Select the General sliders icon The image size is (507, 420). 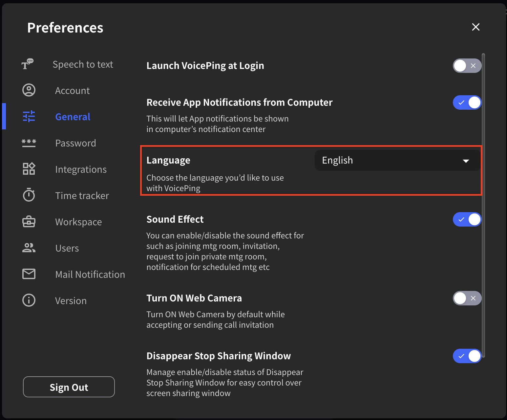29,116
